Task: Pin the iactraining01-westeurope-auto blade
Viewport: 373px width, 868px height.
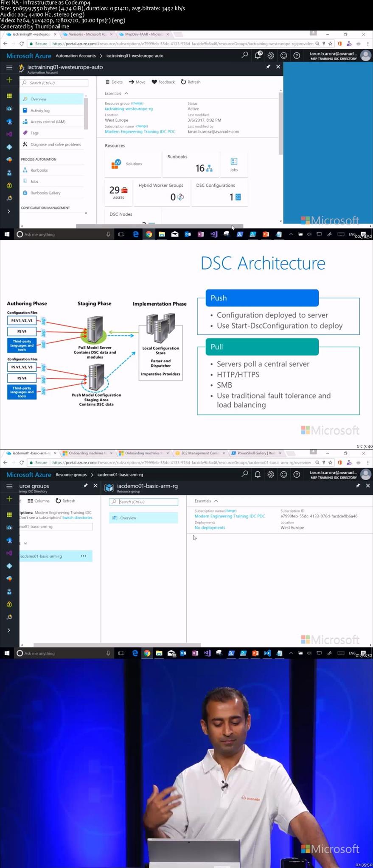Action: point(268,67)
